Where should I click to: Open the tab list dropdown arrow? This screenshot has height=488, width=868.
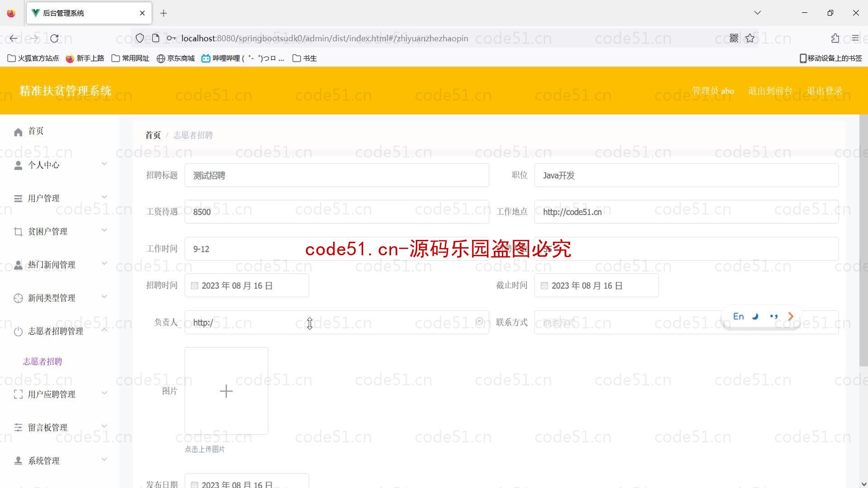point(758,13)
